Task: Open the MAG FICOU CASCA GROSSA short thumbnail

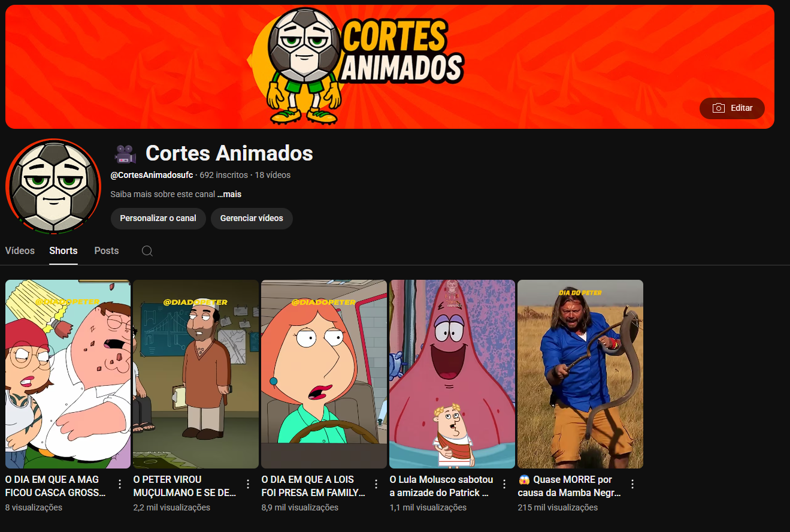Action: coord(68,374)
